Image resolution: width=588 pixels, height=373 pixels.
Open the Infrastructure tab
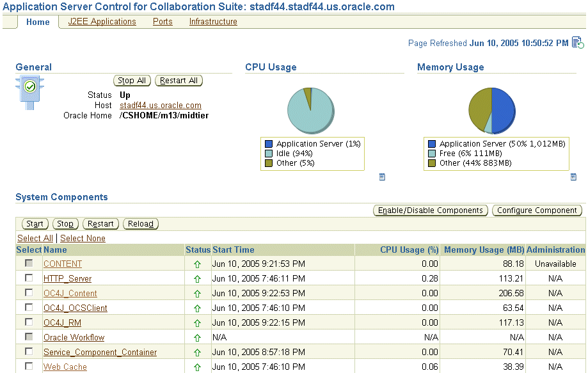(213, 22)
